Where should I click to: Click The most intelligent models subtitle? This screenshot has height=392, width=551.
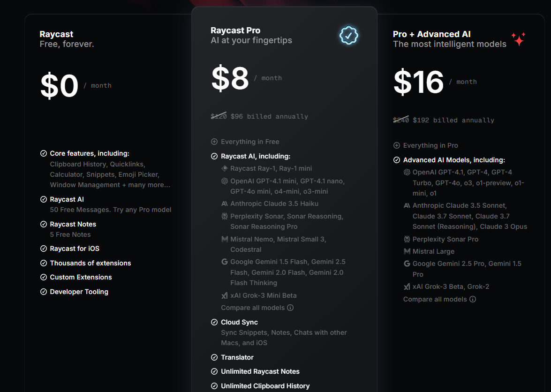click(449, 44)
